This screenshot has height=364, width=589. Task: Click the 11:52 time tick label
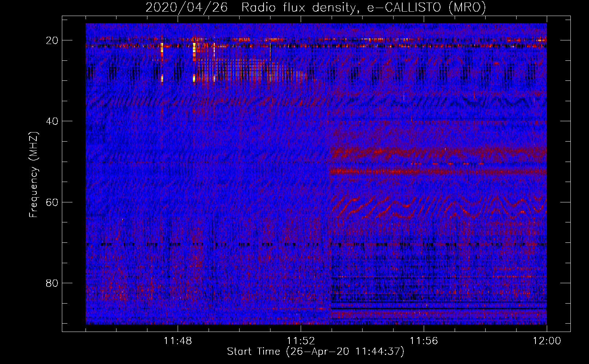click(301, 341)
